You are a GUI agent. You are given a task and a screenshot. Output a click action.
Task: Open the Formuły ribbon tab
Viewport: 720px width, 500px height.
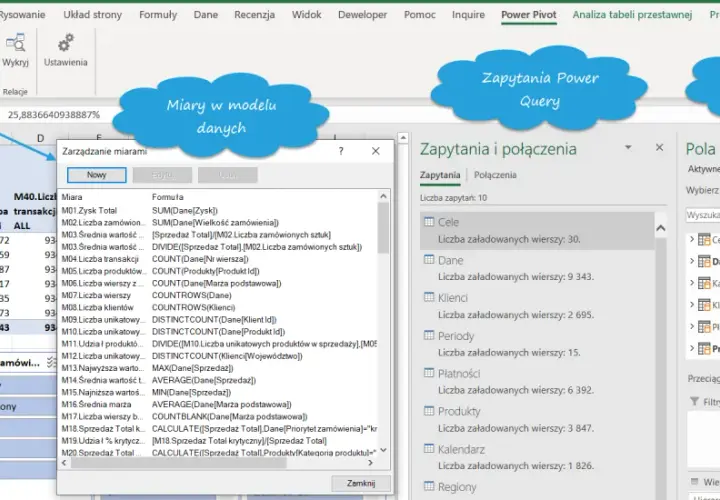tap(158, 15)
